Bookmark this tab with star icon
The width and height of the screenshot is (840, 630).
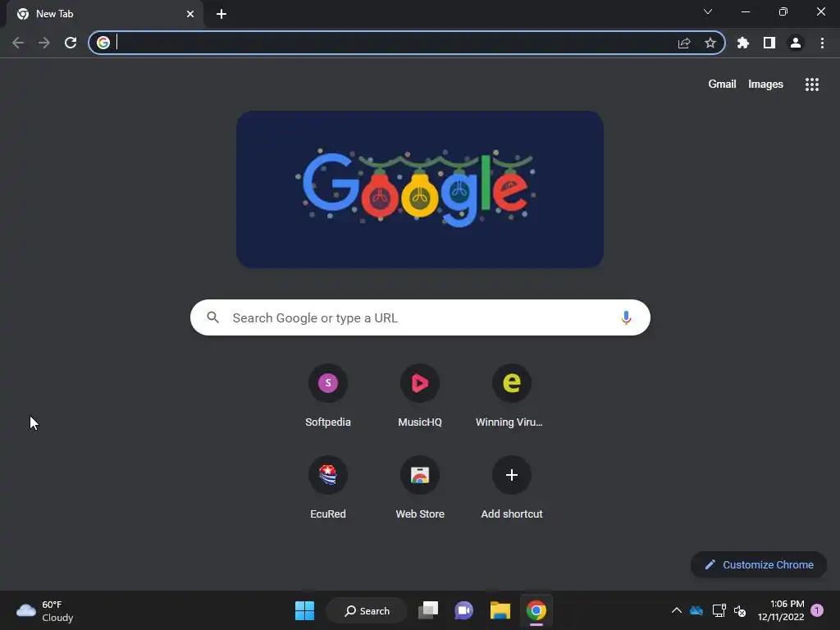click(x=710, y=43)
